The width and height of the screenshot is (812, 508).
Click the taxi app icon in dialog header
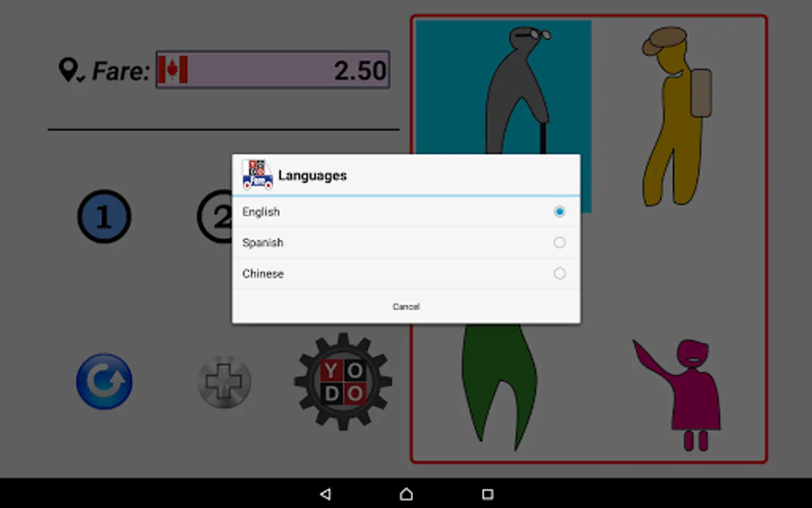coord(258,174)
